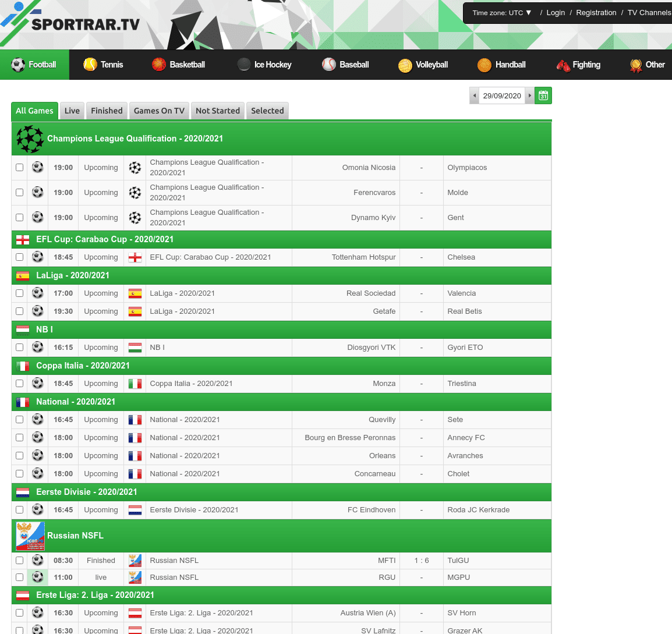Click the Spain flag in Getafe row
This screenshot has width=672, height=634.
135,311
